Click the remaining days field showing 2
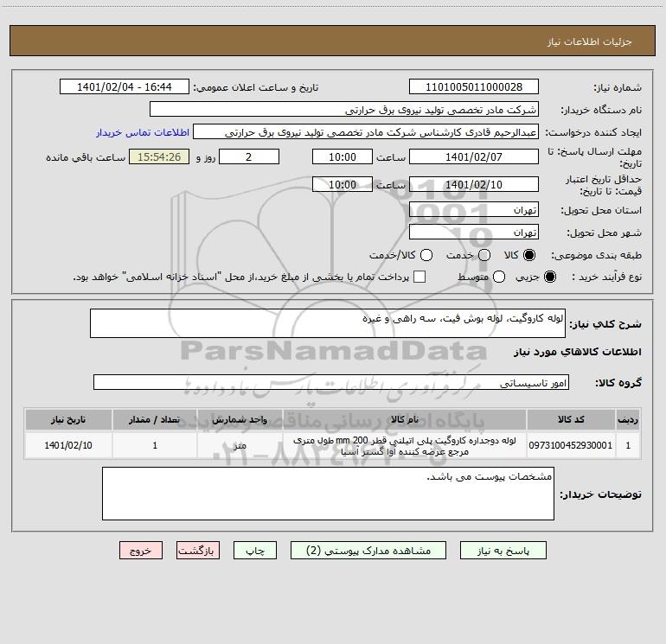Viewport: 666px width, 644px height. click(x=249, y=156)
